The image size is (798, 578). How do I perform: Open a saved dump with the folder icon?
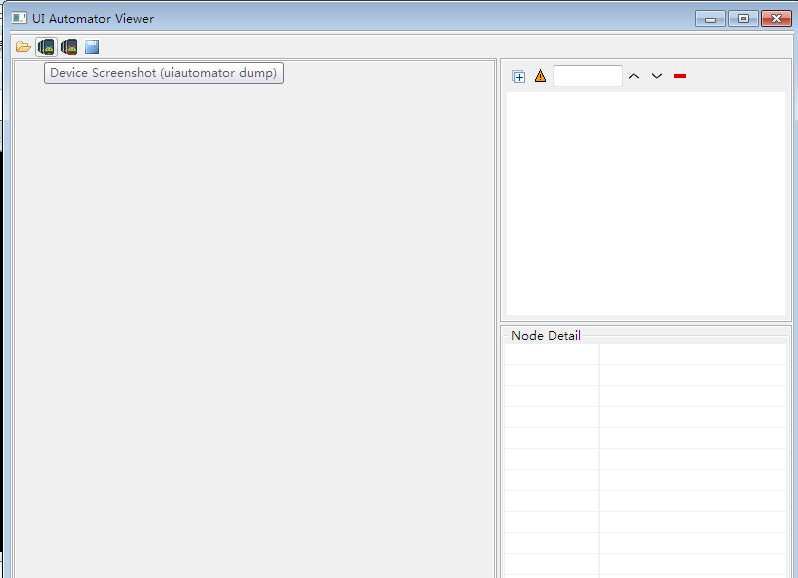click(23, 47)
